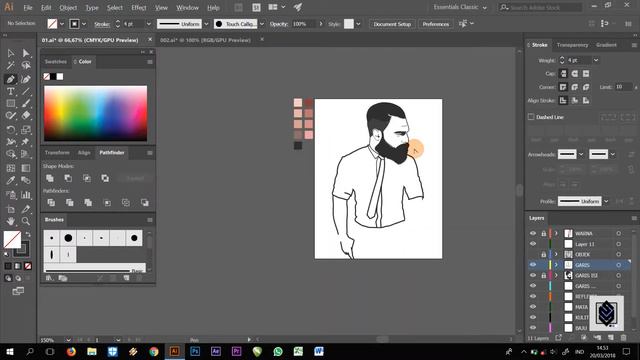The height and width of the screenshot is (360, 640).
Task: Click the Divide pathfinder icon
Action: tap(51, 202)
